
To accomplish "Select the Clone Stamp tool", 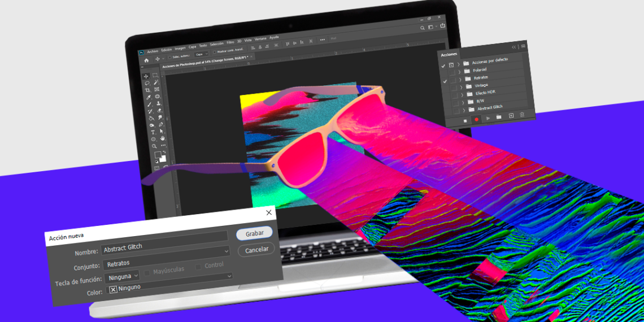I will [x=159, y=103].
